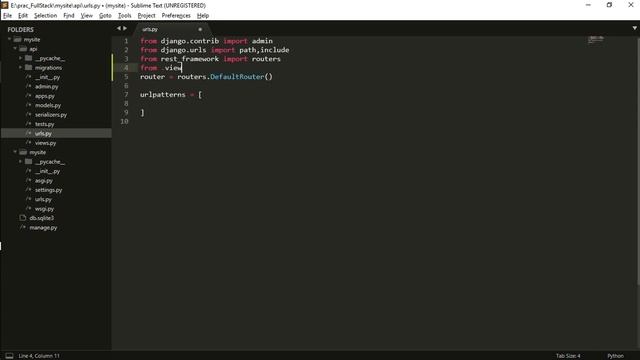
Task: Open the Help menu
Action: coord(203,16)
